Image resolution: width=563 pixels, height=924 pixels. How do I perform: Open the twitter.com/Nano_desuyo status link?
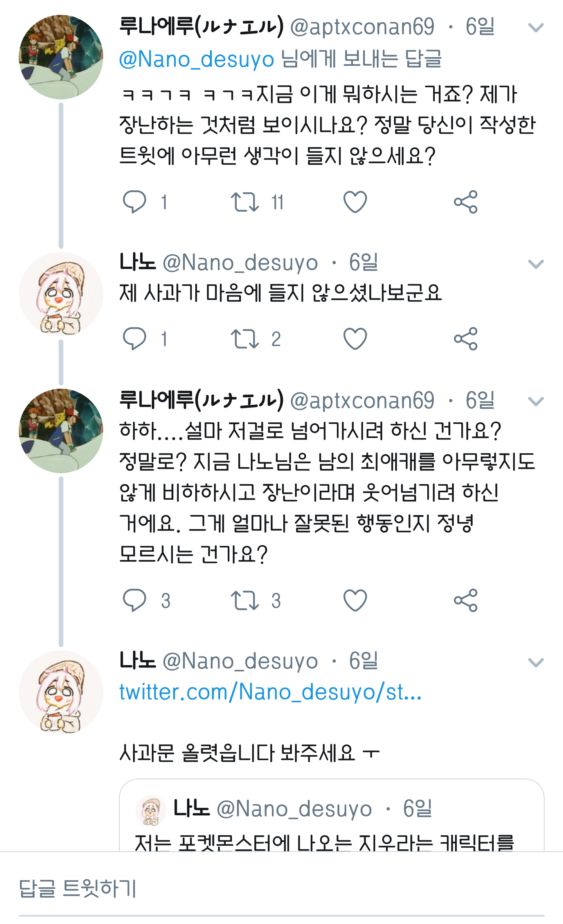tap(270, 692)
